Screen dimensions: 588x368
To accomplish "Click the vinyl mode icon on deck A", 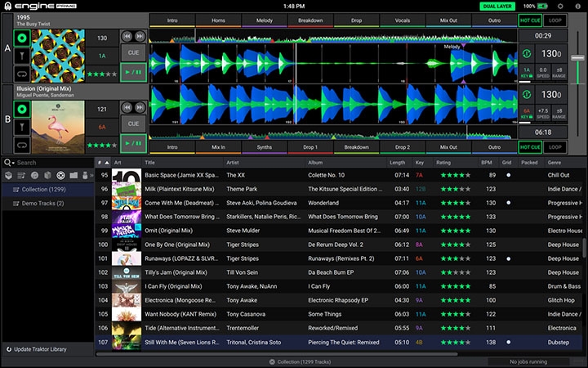I will [x=22, y=37].
